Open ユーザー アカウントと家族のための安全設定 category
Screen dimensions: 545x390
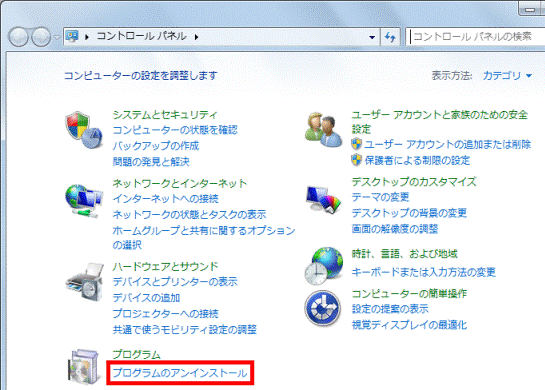pos(440,122)
